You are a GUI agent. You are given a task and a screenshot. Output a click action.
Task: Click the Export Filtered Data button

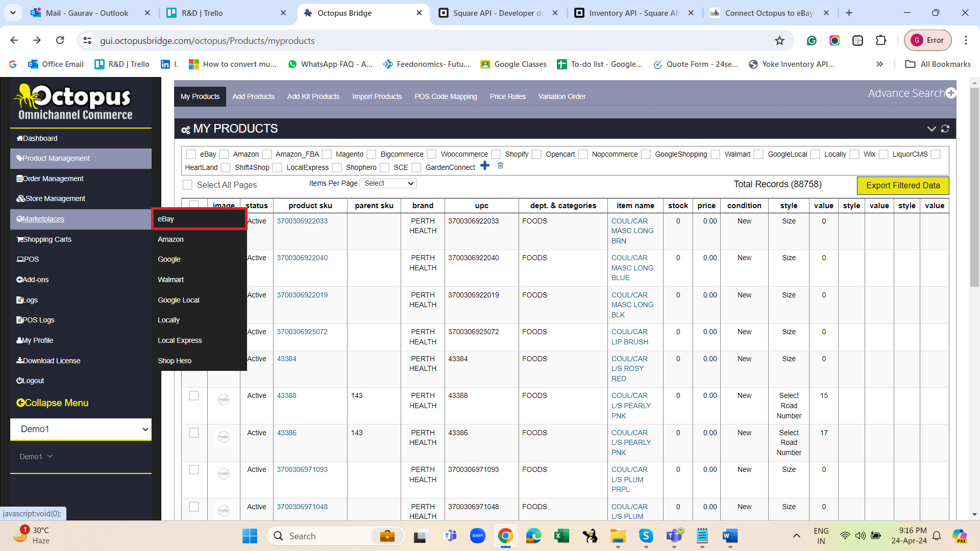902,186
